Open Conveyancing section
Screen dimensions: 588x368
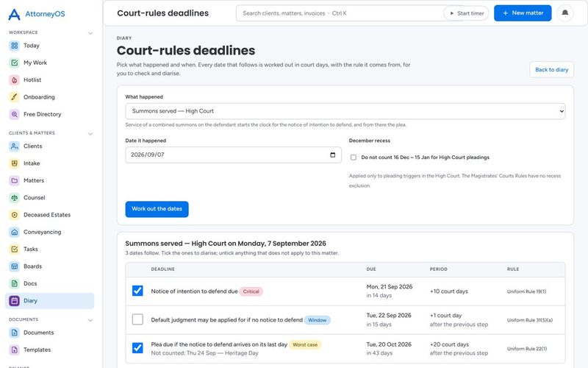49,232
